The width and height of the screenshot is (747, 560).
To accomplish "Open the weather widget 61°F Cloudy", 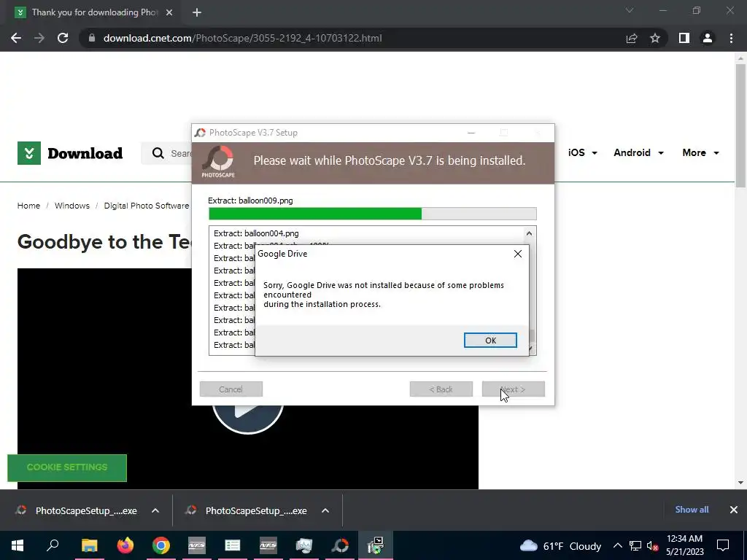I will tap(560, 545).
